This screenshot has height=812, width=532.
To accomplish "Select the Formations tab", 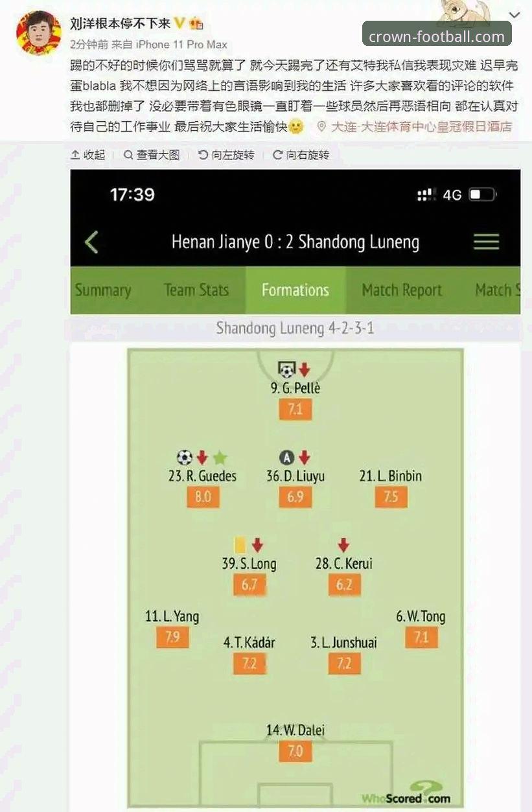I will tap(295, 290).
